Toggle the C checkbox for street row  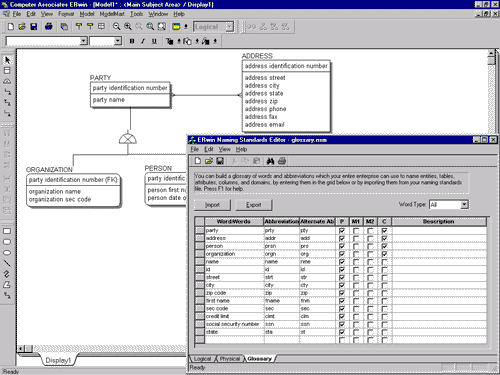(x=384, y=277)
